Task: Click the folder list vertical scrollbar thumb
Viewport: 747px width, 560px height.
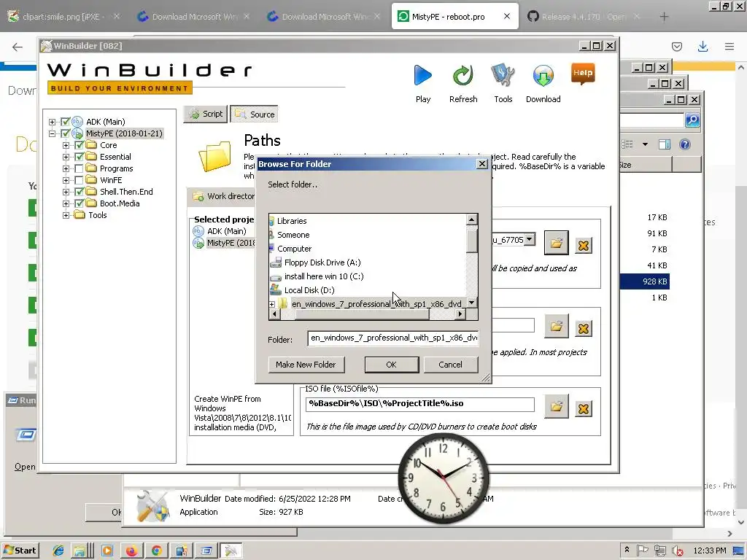Action: (x=472, y=239)
